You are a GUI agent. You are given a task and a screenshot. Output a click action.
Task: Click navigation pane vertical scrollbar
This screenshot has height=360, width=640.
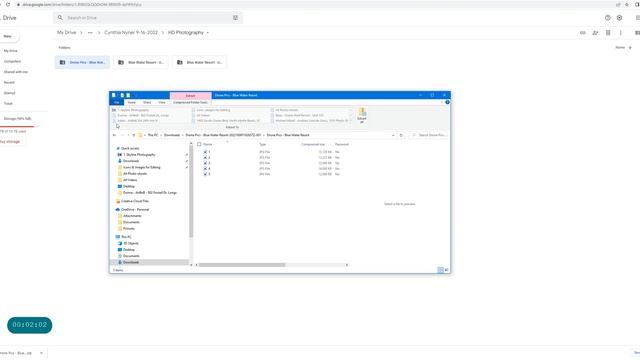(x=191, y=192)
